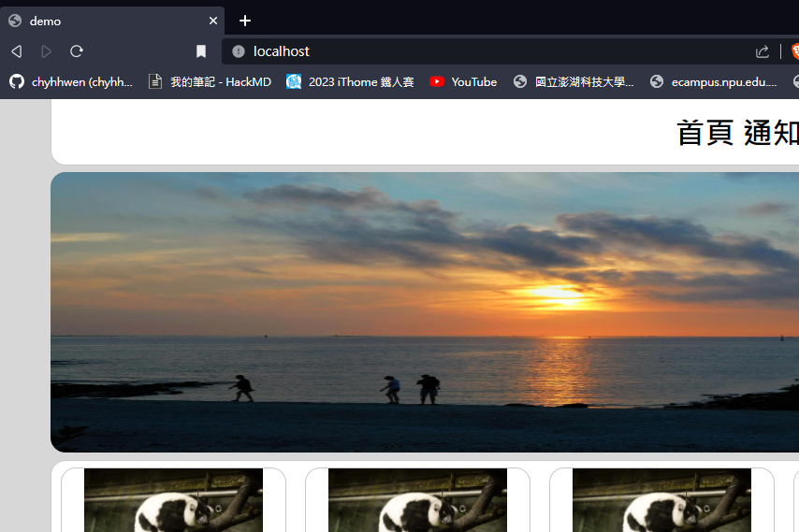This screenshot has height=532, width=799.
Task: Open the 國立澎湖科技大學 bookmark
Action: tap(574, 82)
